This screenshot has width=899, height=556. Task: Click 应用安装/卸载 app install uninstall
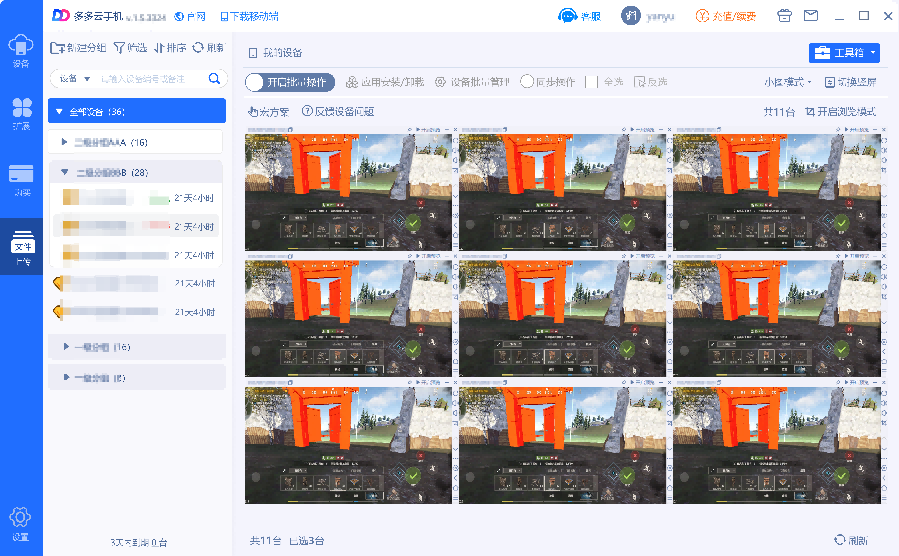point(385,83)
